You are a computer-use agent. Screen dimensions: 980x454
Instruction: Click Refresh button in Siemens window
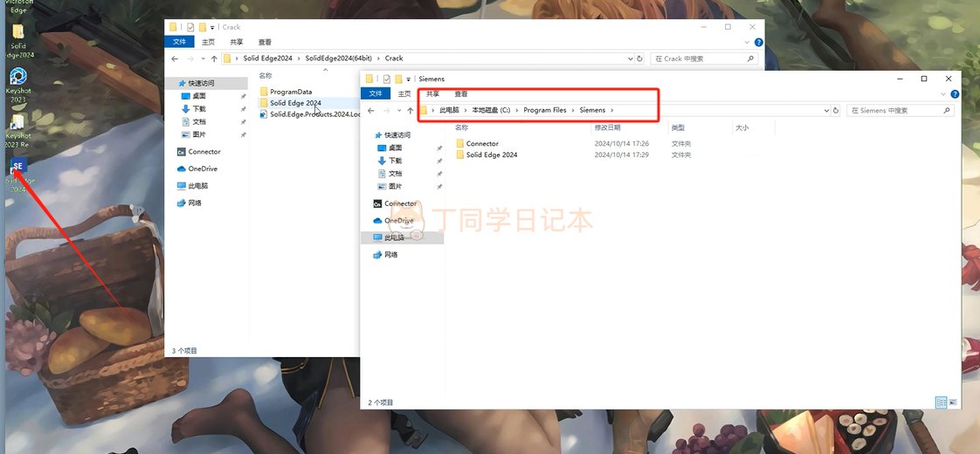836,110
